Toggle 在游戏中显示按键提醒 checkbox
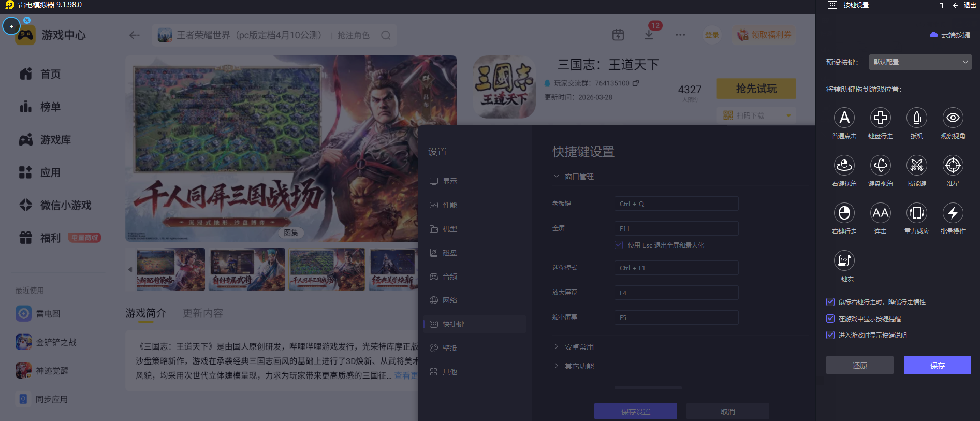 [830, 318]
